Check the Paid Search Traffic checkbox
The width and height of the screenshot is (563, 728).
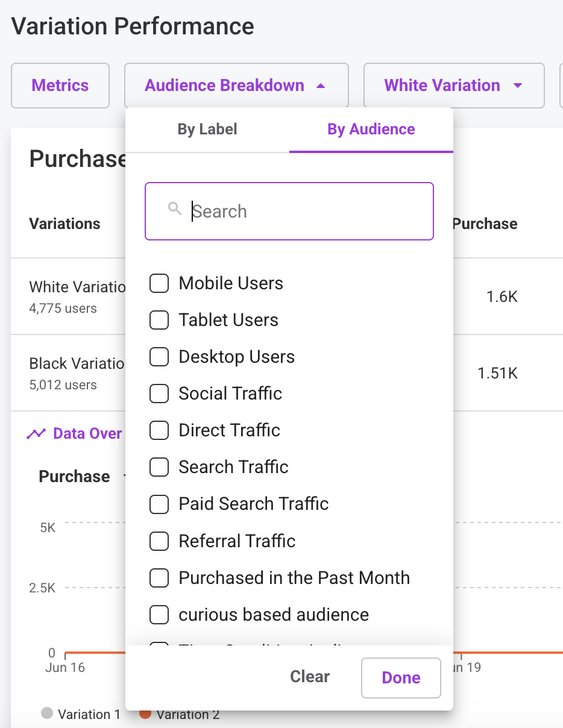tap(159, 504)
